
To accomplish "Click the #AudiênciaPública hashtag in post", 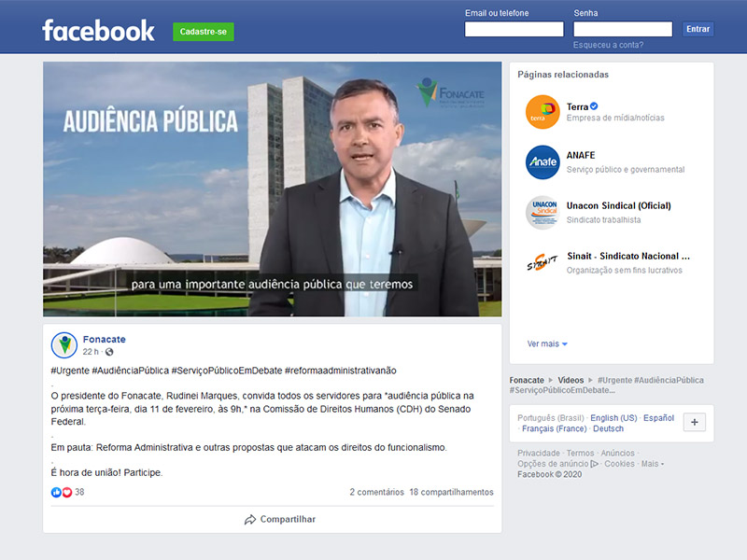I will click(130, 371).
